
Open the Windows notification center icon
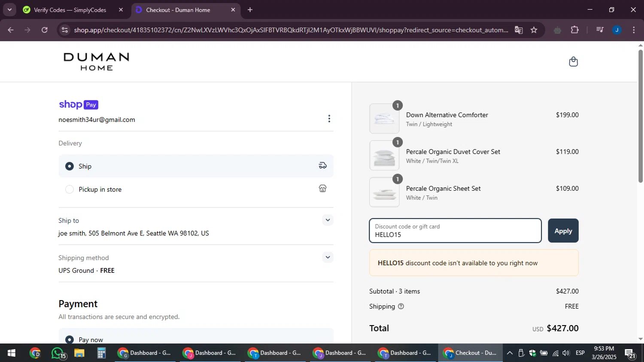(x=630, y=353)
